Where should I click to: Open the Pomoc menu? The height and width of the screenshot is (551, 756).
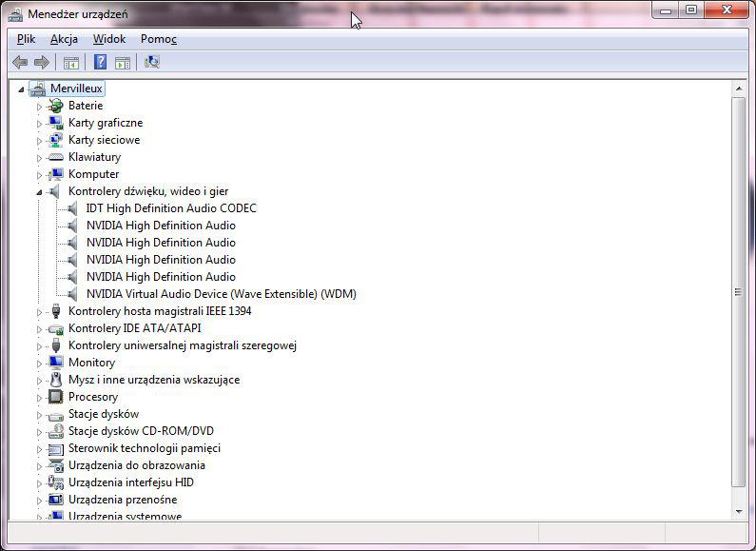tap(159, 39)
